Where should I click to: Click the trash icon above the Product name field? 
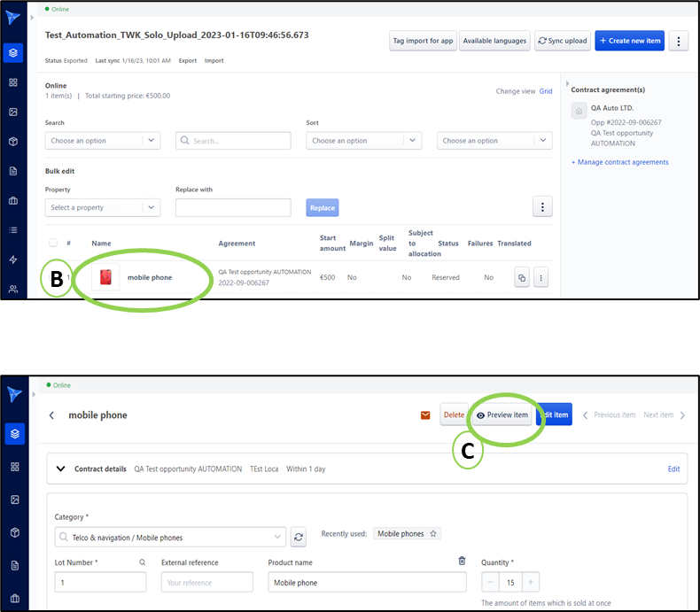click(461, 561)
